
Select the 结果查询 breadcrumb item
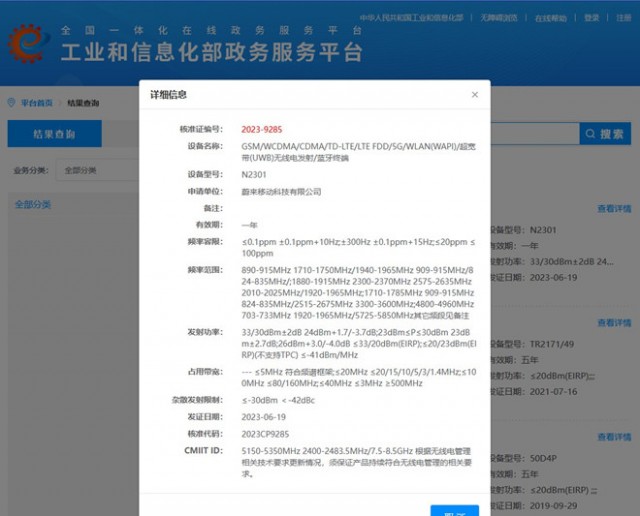[x=83, y=103]
